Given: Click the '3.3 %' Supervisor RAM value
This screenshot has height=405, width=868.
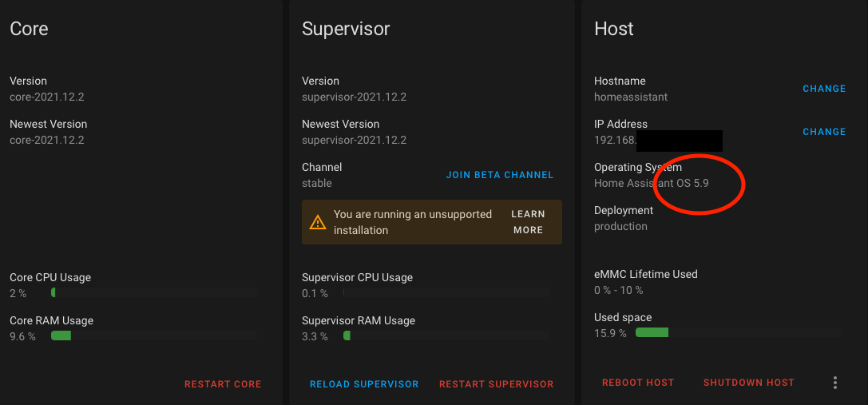Looking at the screenshot, I should pos(315,336).
